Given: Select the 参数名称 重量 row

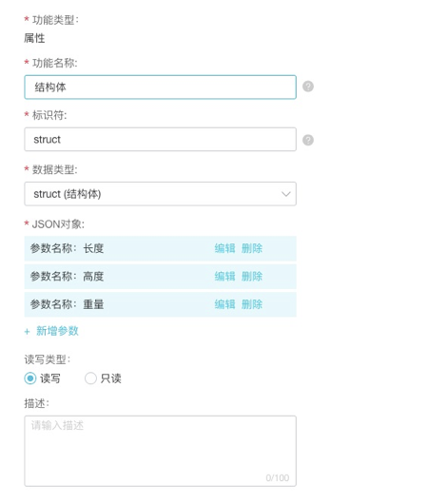Looking at the screenshot, I should point(160,304).
